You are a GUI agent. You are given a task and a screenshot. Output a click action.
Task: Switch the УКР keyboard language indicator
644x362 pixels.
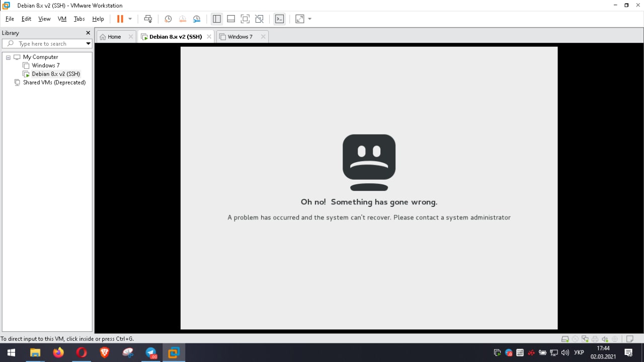[579, 353]
